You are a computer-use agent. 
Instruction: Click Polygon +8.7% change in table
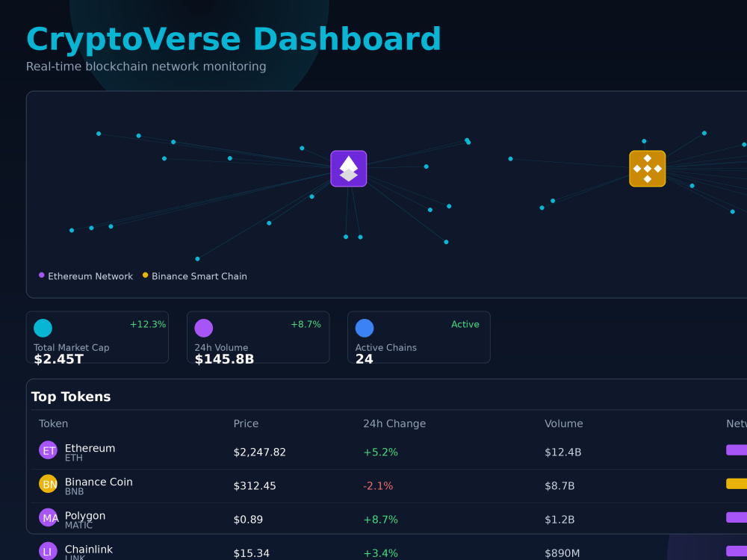[381, 520]
